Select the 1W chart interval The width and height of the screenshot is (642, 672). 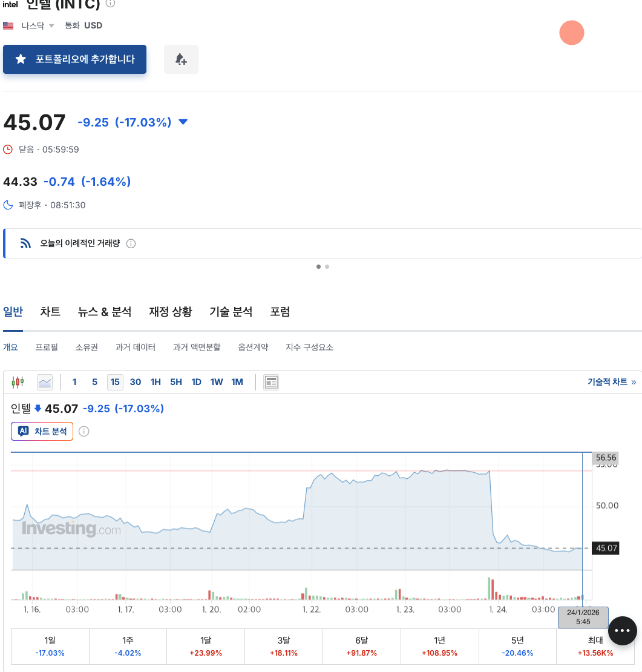[217, 382]
